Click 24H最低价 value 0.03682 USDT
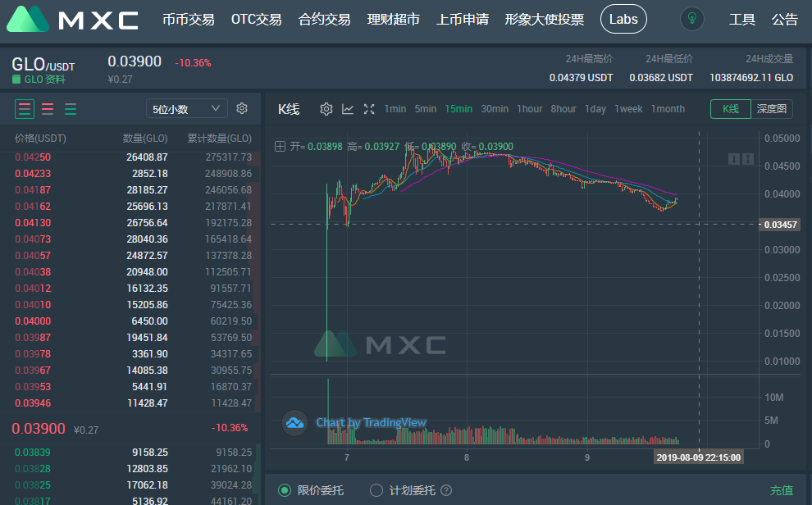Screen dimensions: 812x505 click(661, 78)
